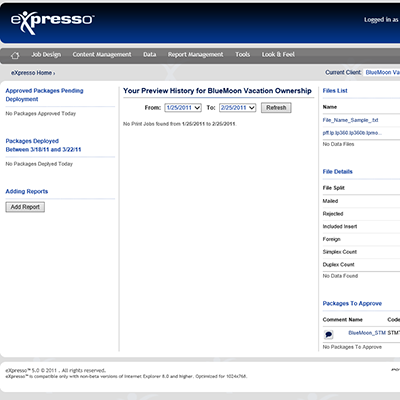This screenshot has width=400, height=400.
Task: Expand the To date dropdown
Action: (238, 108)
